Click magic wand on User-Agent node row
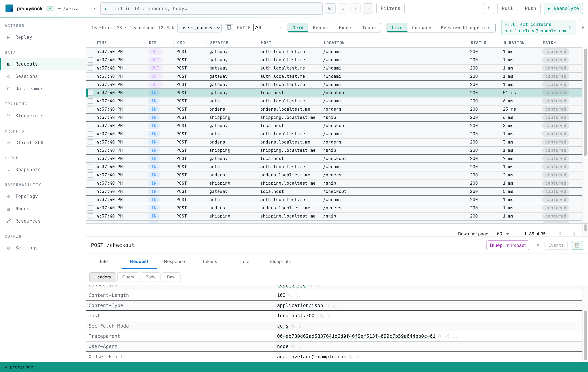This screenshot has height=372, width=588. (x=300, y=346)
